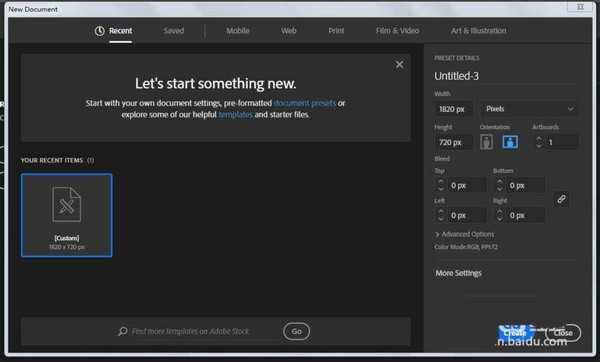Adjust the Artboards count stepper
Viewport: 600px width, 362px height.
coord(539,142)
